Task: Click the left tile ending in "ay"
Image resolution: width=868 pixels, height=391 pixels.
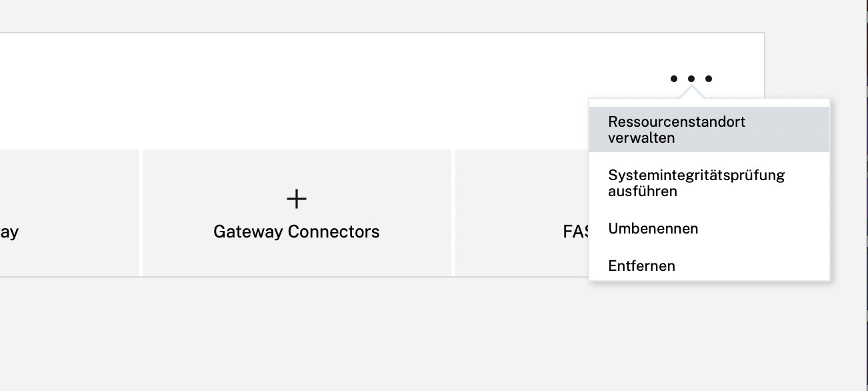Action: (69, 212)
